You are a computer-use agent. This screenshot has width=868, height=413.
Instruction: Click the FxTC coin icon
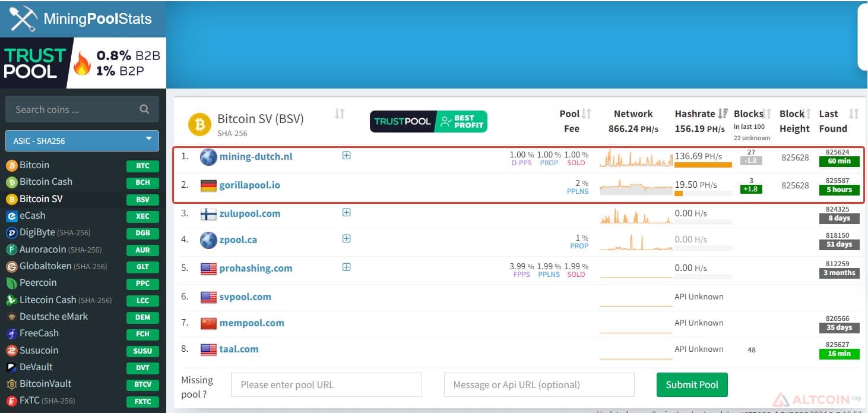[x=11, y=401]
